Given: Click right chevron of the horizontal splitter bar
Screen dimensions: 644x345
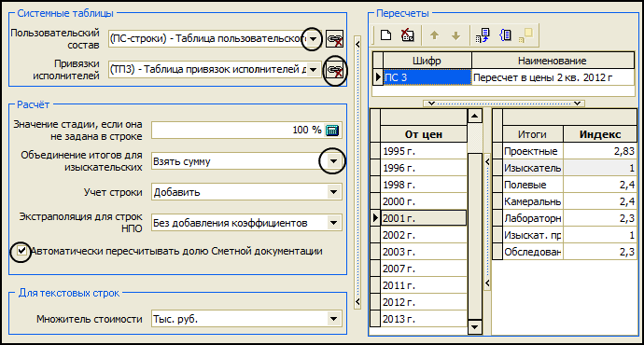Looking at the screenshot, I should [578, 103].
